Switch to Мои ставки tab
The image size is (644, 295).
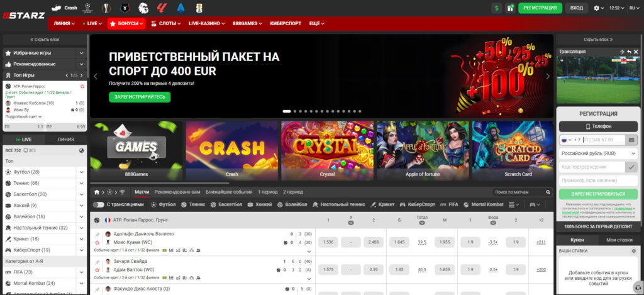tap(619, 240)
